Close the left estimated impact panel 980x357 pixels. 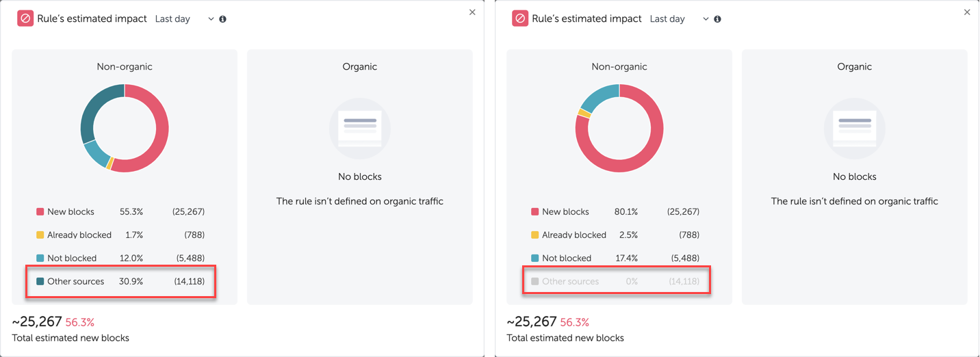click(472, 12)
